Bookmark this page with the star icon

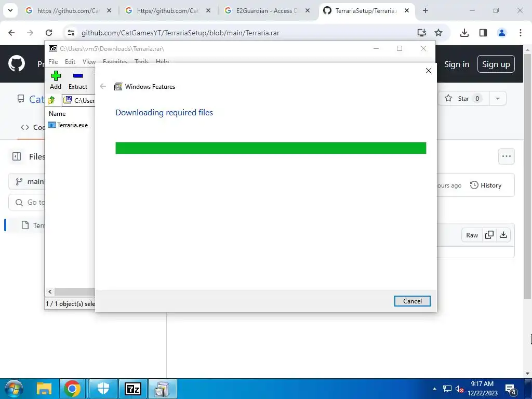click(438, 33)
